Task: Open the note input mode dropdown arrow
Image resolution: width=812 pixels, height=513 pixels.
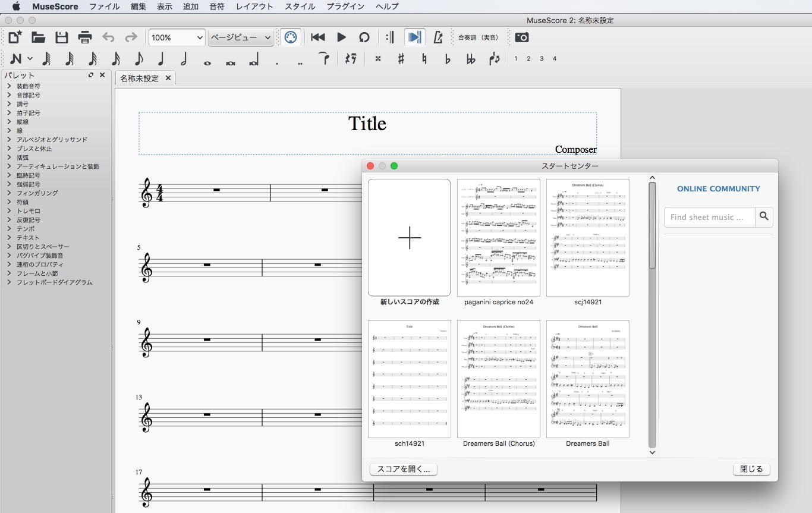Action: [x=30, y=59]
